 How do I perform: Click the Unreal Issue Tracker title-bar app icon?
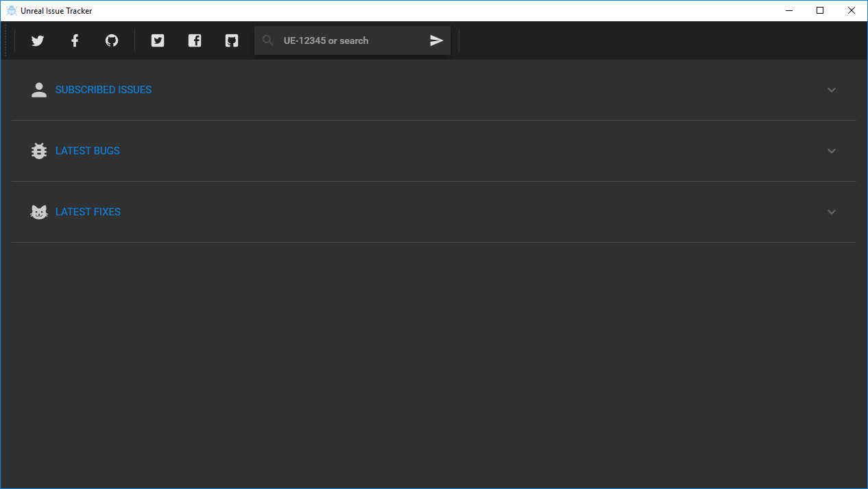11,10
